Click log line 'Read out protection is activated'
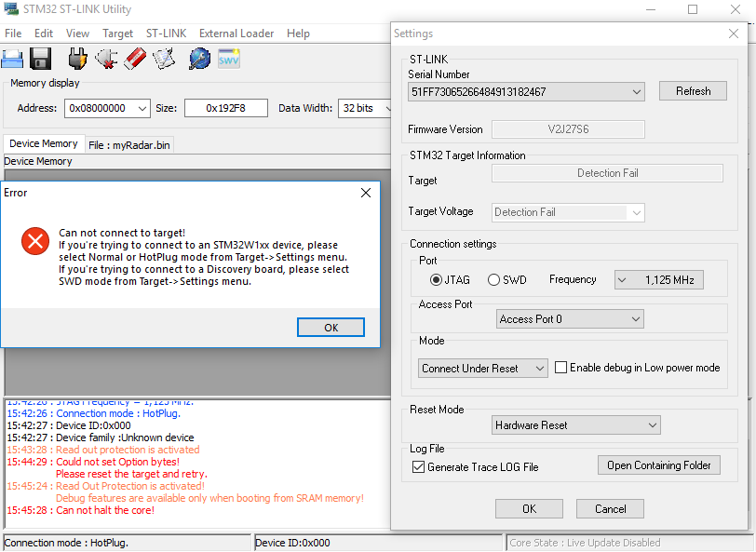The image size is (756, 552). [x=103, y=450]
